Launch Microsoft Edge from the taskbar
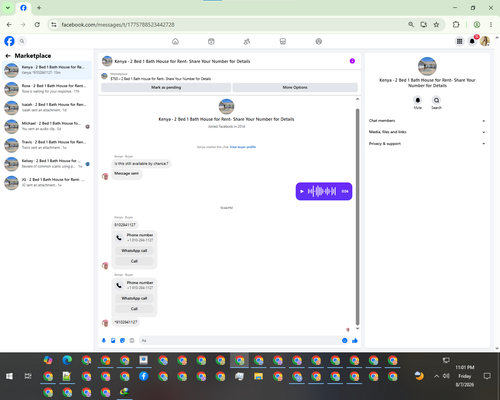Image resolution: width=500 pixels, height=400 pixels. click(67, 360)
